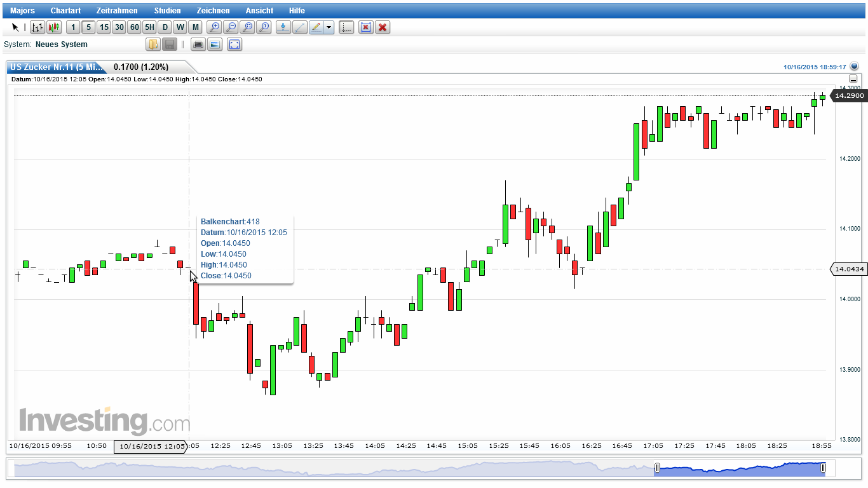
Task: Open the Zeitrahmen menu
Action: (x=117, y=11)
